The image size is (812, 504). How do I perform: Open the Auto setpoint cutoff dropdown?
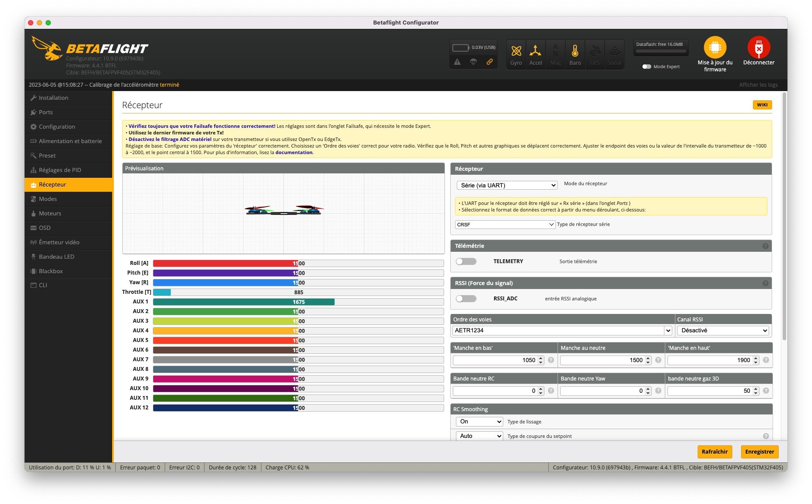[x=479, y=436]
